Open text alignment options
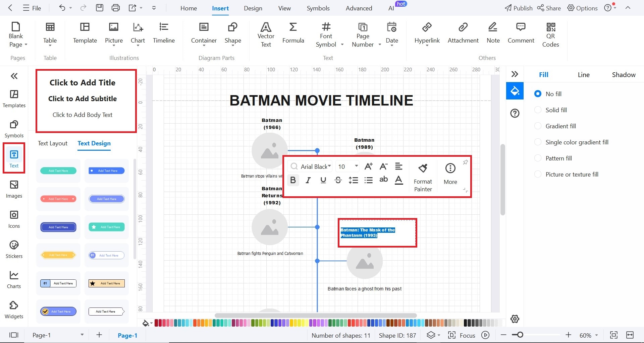 (398, 166)
